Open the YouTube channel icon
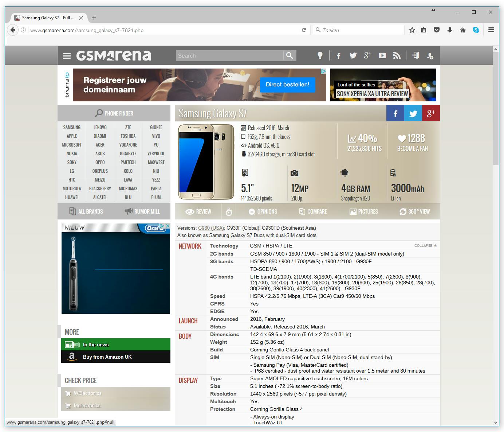Viewport: 504px width, 432px height. coord(382,55)
